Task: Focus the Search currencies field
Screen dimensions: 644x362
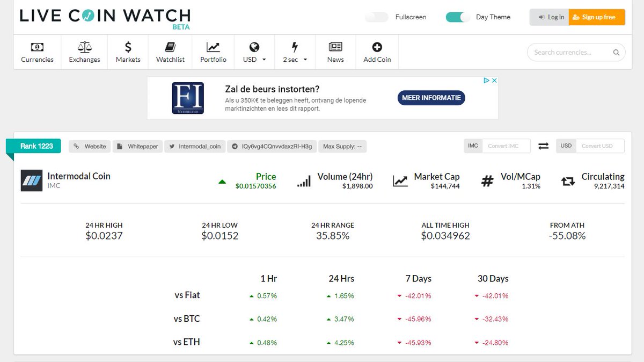Action: pyautogui.click(x=576, y=52)
